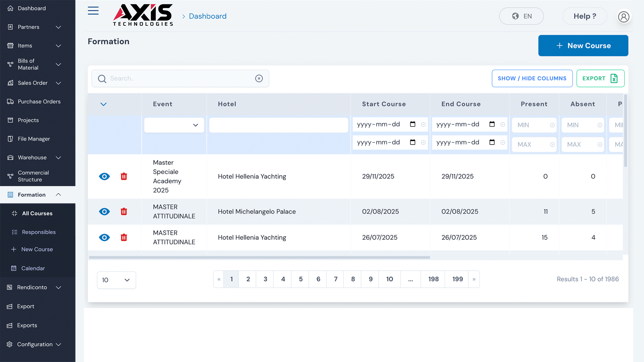View the Master Speciale Academy 2025 course

click(x=104, y=176)
